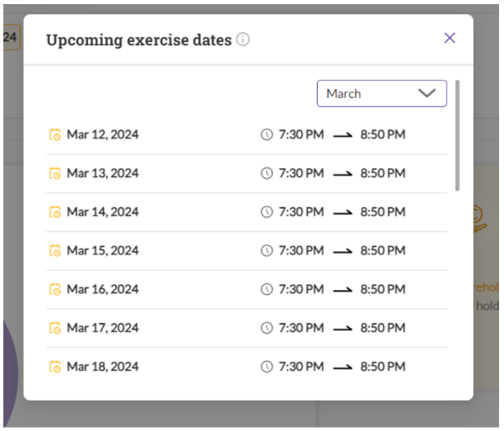Select the Mar 16, 2024 date text
The height and width of the screenshot is (431, 504).
103,289
